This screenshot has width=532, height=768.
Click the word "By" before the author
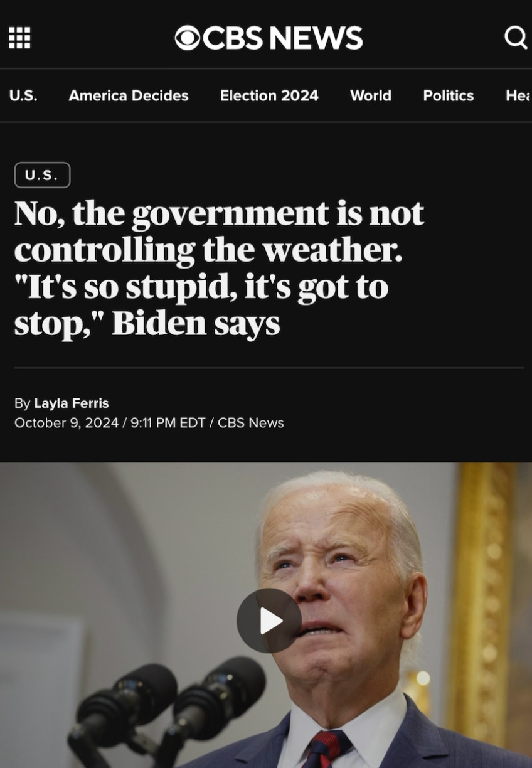click(22, 403)
